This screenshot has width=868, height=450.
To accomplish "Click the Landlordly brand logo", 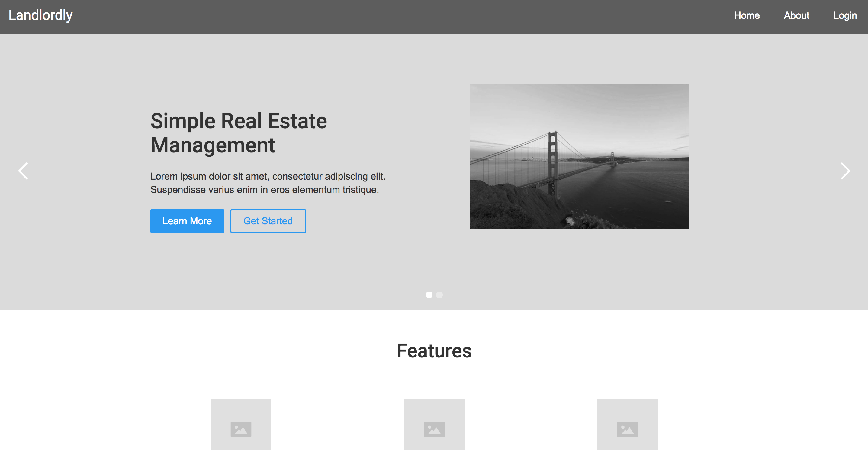I will click(40, 15).
